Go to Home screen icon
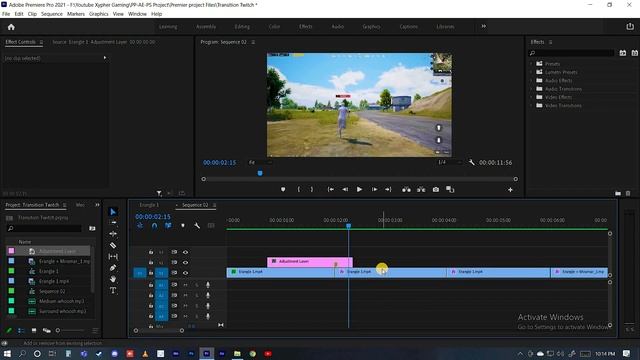The width and height of the screenshot is (640, 360). tap(11, 27)
